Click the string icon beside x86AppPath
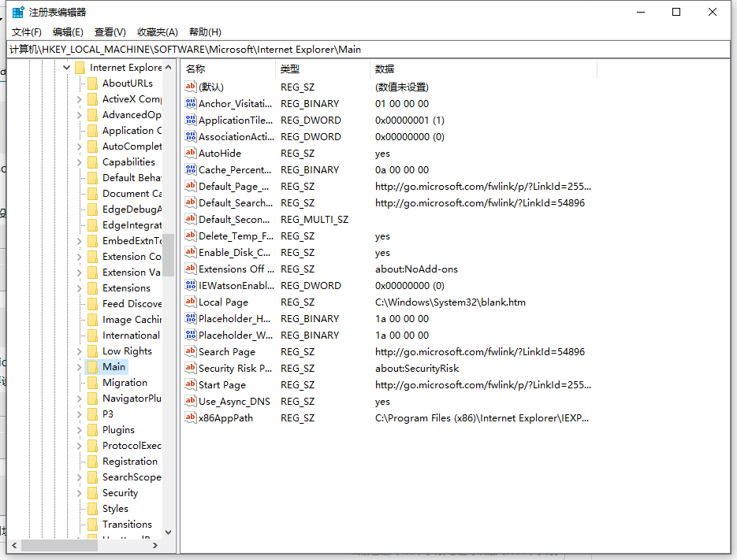This screenshot has height=560, width=737. click(190, 418)
